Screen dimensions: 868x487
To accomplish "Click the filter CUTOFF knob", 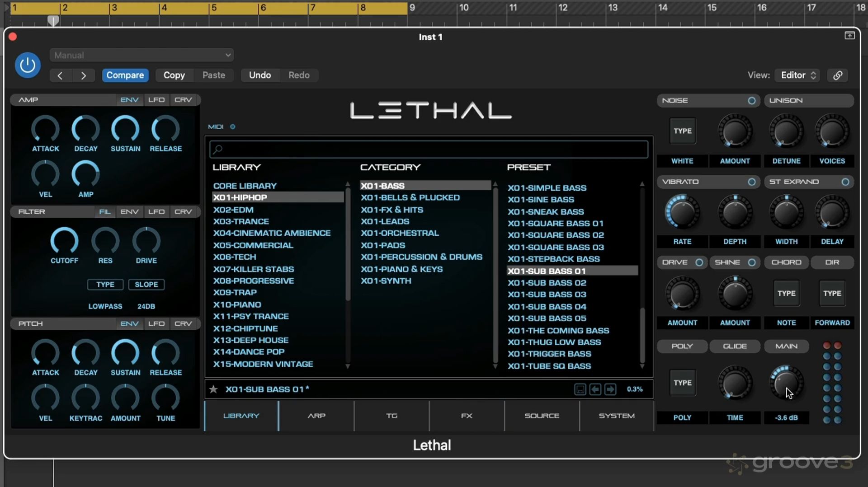I will tap(64, 241).
